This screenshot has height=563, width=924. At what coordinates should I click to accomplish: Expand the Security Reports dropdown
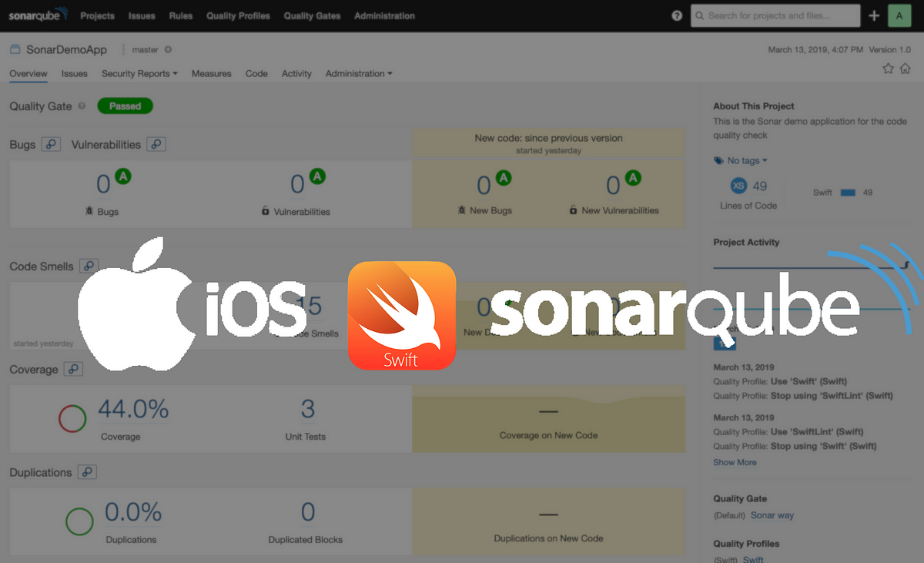pyautogui.click(x=139, y=74)
